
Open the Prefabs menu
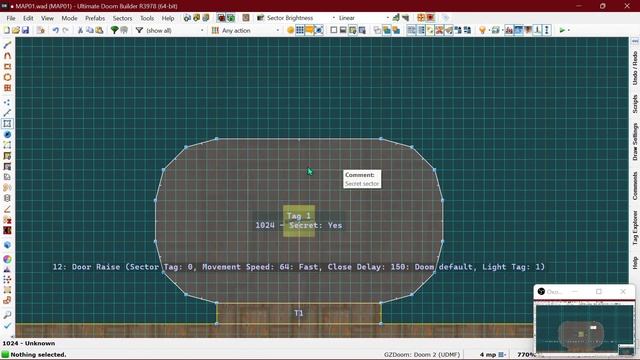(x=95, y=18)
